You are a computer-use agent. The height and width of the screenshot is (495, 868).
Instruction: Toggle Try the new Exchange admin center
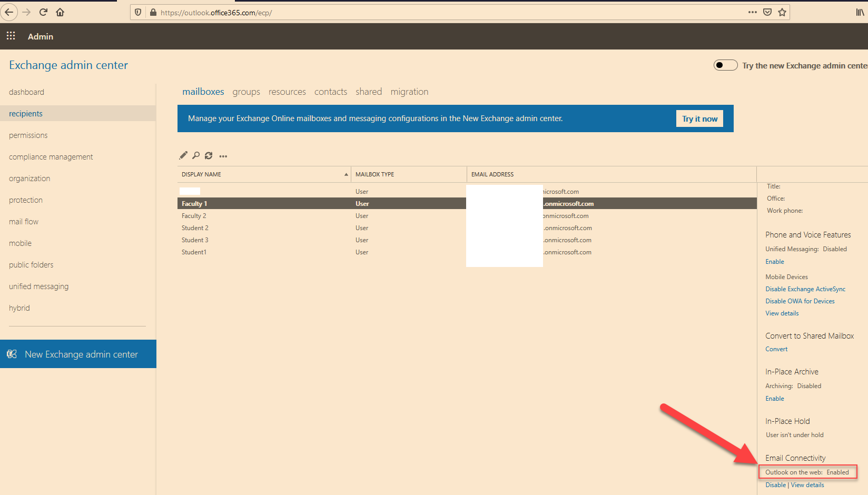pos(725,65)
